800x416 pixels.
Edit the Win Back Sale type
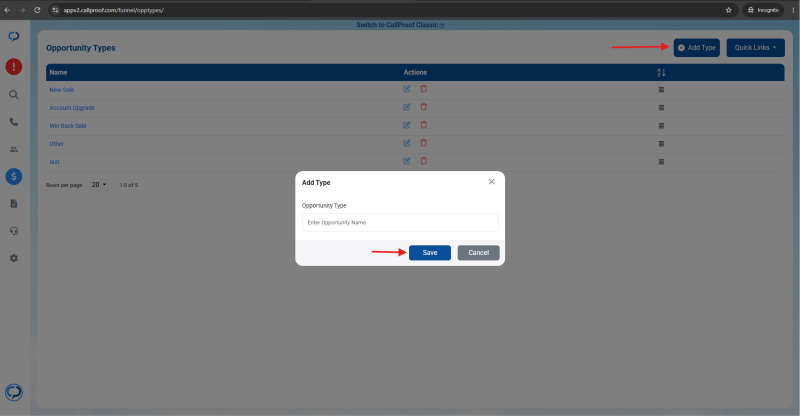[x=407, y=125]
